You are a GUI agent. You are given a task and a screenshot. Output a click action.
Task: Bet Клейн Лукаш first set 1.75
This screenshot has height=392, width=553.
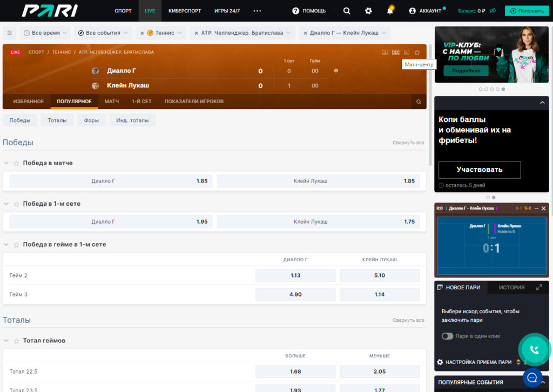pyautogui.click(x=319, y=222)
